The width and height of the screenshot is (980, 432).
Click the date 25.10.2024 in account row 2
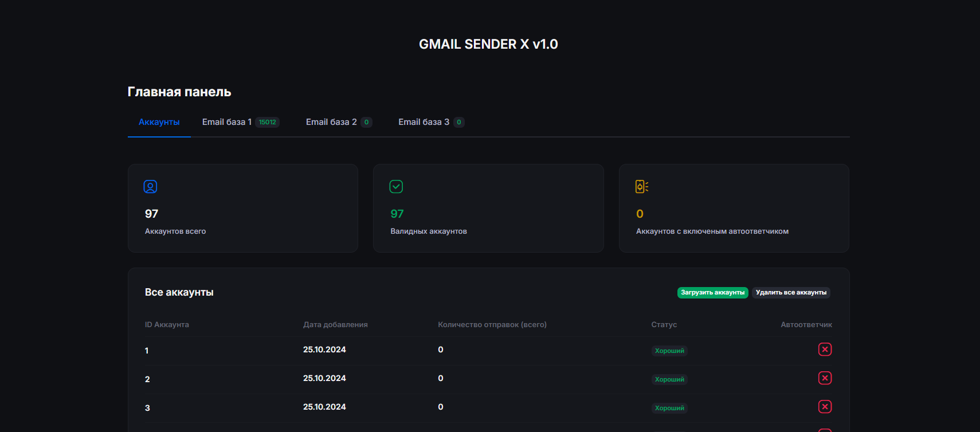coord(324,378)
